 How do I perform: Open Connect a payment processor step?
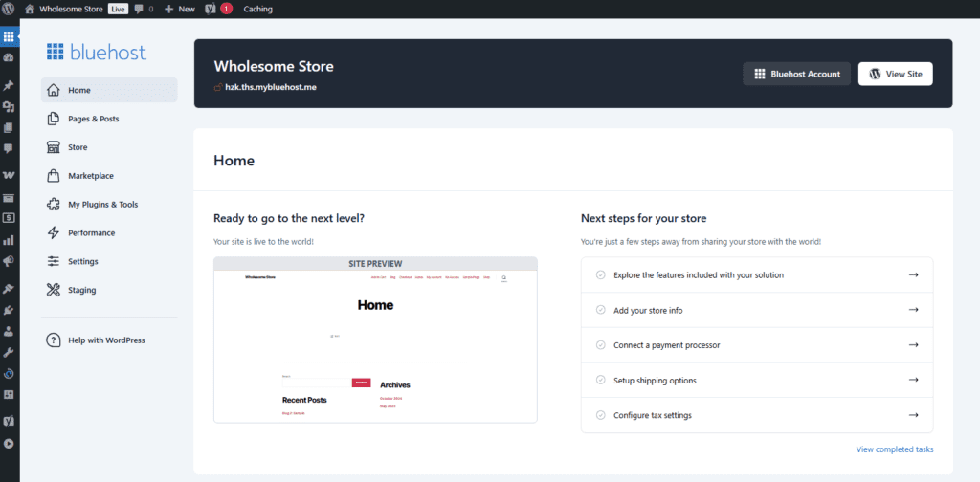point(757,344)
